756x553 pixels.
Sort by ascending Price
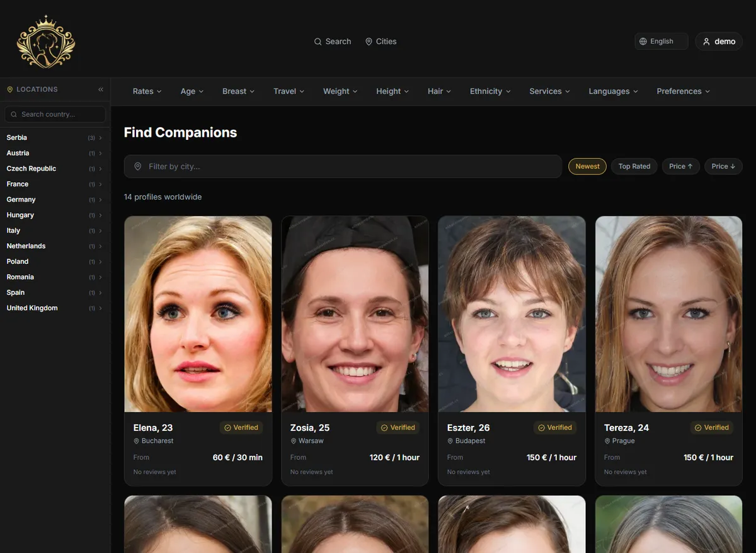(x=680, y=166)
